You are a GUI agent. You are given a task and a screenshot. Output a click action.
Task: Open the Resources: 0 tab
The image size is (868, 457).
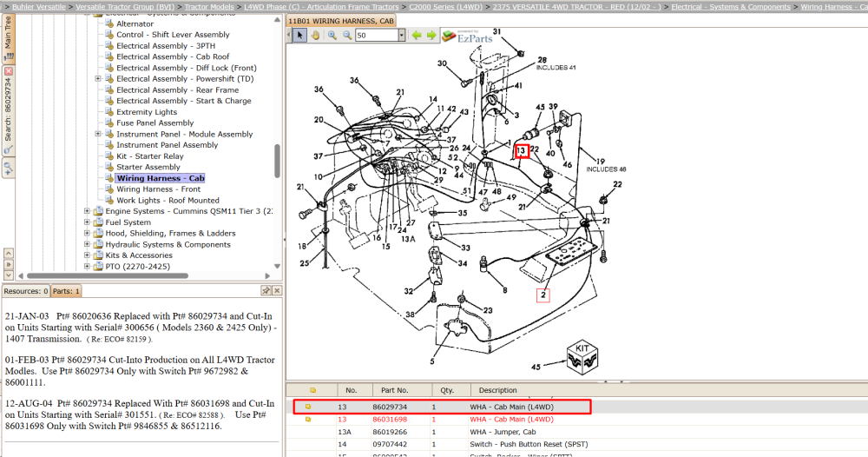point(26,291)
